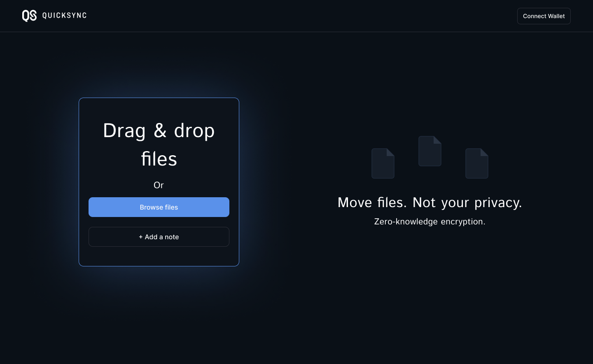Click 'Move files. Not your privacy.' headline
593x364 pixels.
[430, 203]
